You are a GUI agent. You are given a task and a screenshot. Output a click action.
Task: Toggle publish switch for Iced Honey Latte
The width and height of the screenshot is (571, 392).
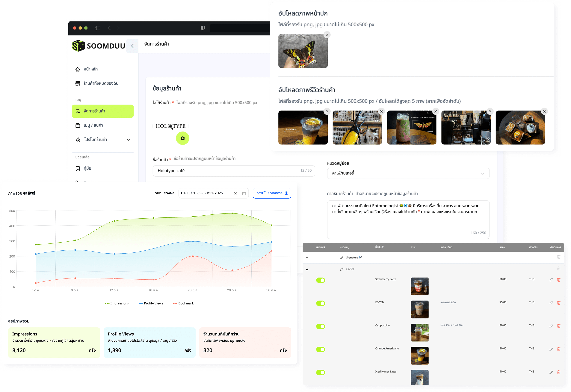click(320, 373)
